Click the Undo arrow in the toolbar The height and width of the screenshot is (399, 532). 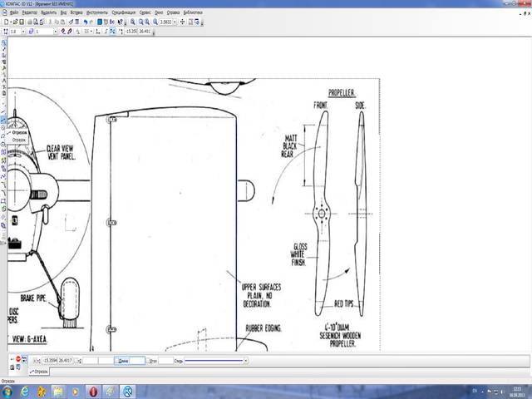pos(86,22)
